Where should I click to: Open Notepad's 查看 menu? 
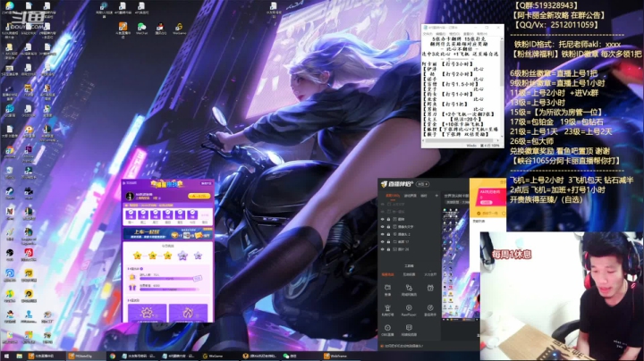[468, 34]
